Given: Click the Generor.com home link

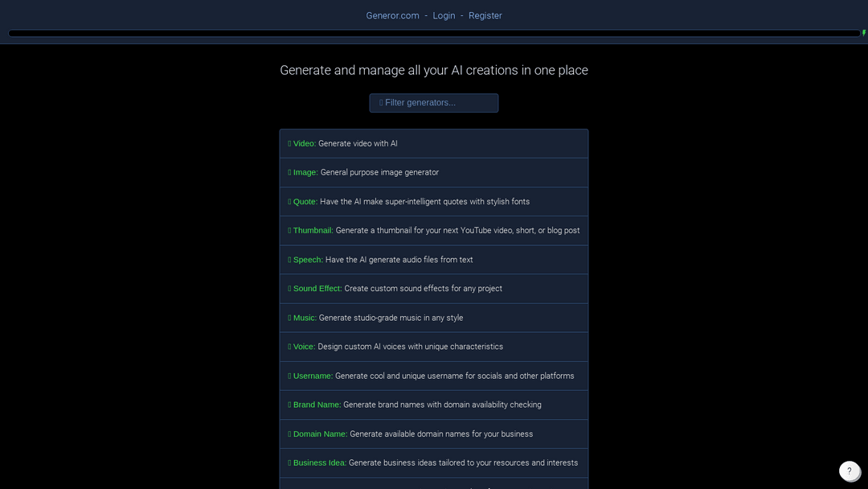Looking at the screenshot, I should [x=392, y=15].
